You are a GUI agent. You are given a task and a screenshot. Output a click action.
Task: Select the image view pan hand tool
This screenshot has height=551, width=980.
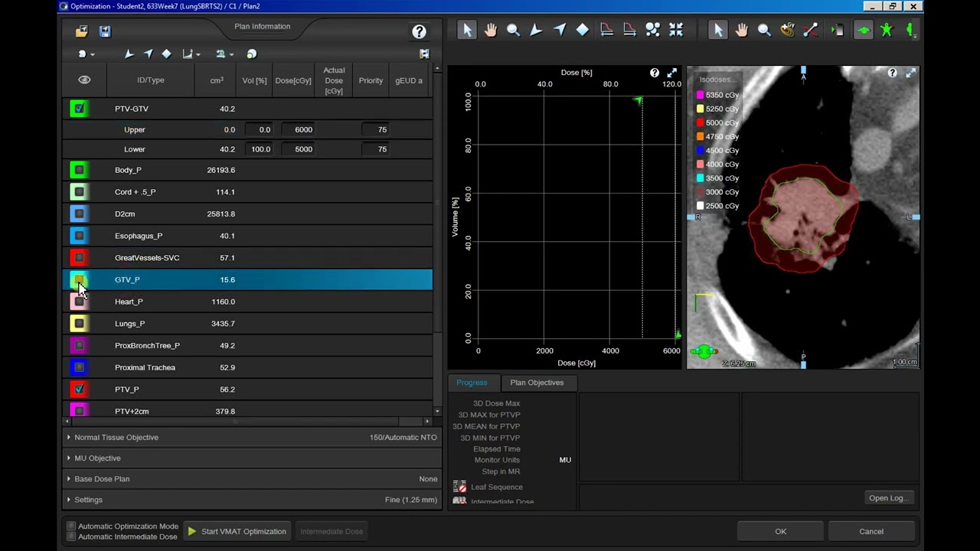tap(741, 30)
